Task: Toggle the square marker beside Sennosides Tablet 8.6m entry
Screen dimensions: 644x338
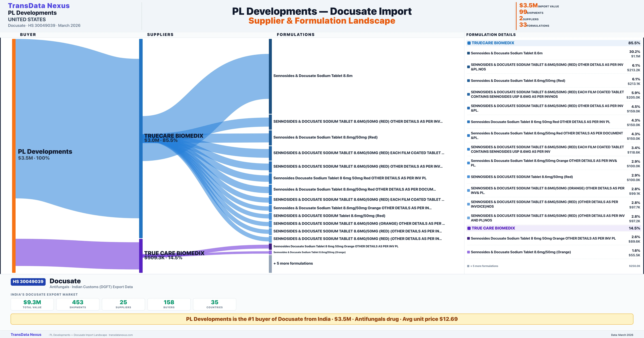Action: click(469, 53)
